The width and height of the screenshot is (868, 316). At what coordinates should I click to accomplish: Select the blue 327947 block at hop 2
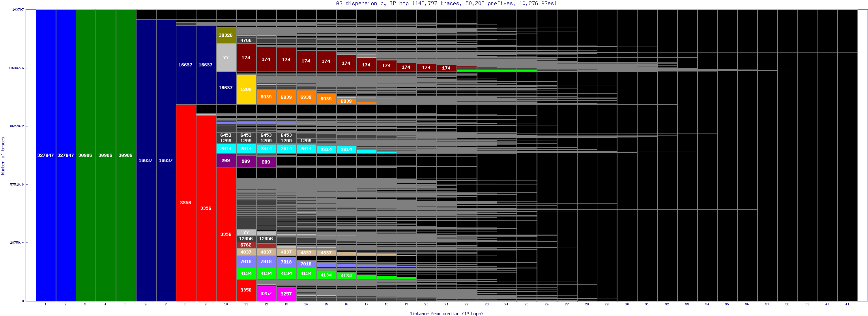[x=66, y=155]
